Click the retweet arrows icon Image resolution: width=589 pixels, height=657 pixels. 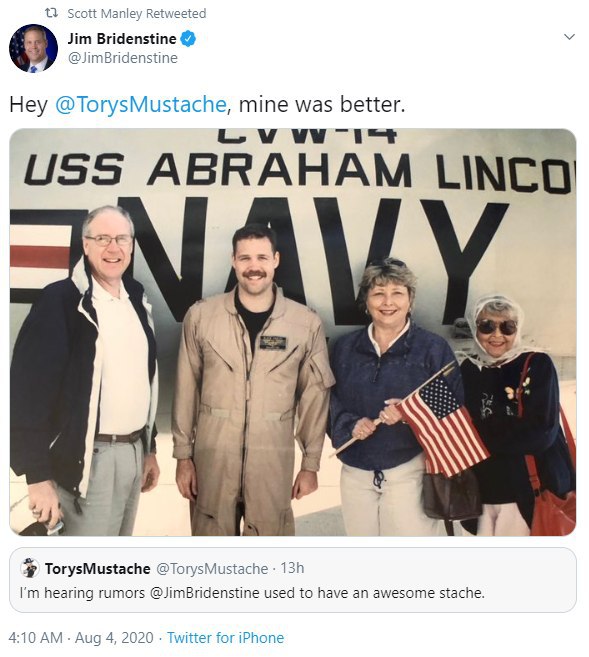[52, 13]
